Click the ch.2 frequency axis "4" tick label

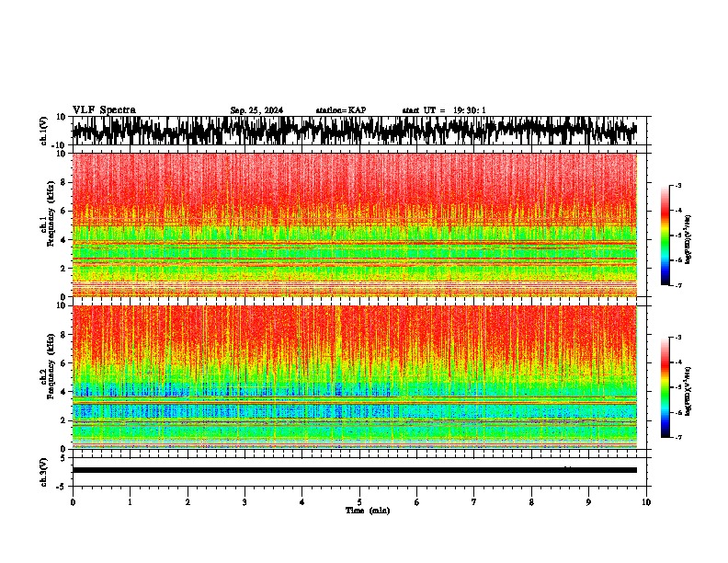tap(63, 392)
